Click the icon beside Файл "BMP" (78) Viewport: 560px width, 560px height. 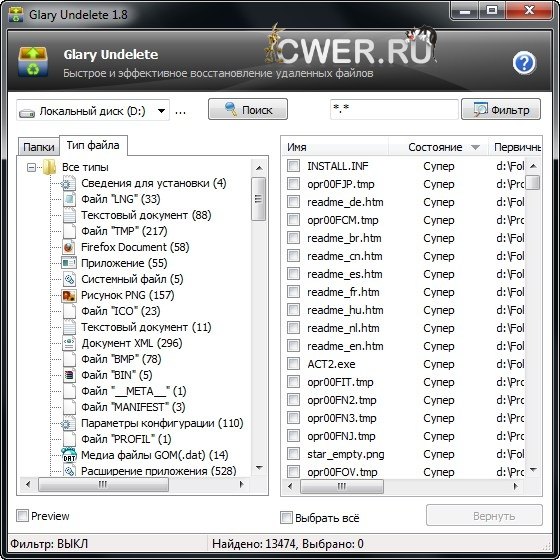tap(69, 359)
